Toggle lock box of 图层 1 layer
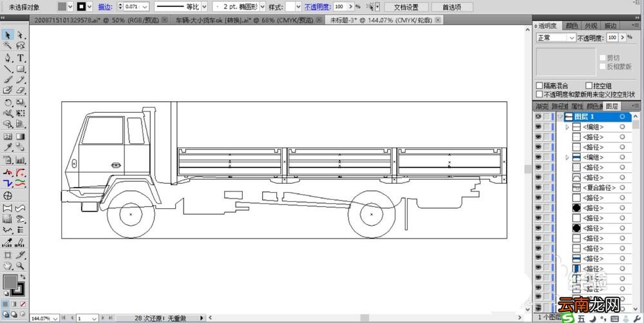 point(547,117)
